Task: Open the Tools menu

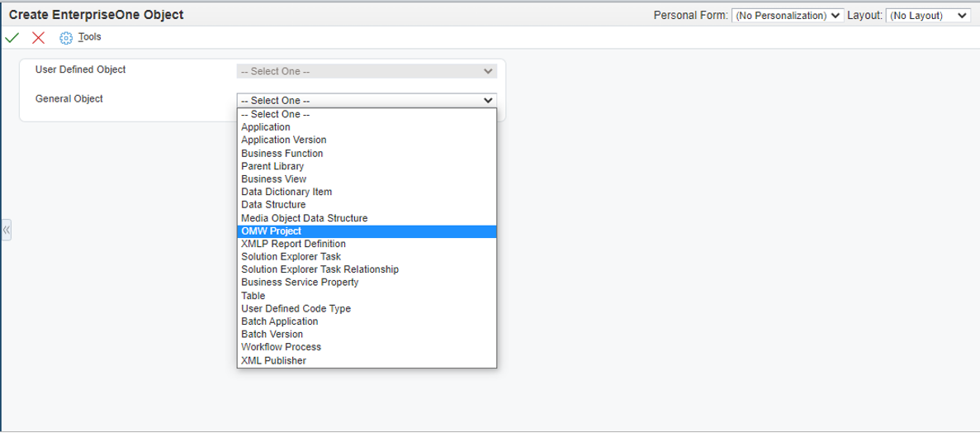Action: tap(89, 37)
